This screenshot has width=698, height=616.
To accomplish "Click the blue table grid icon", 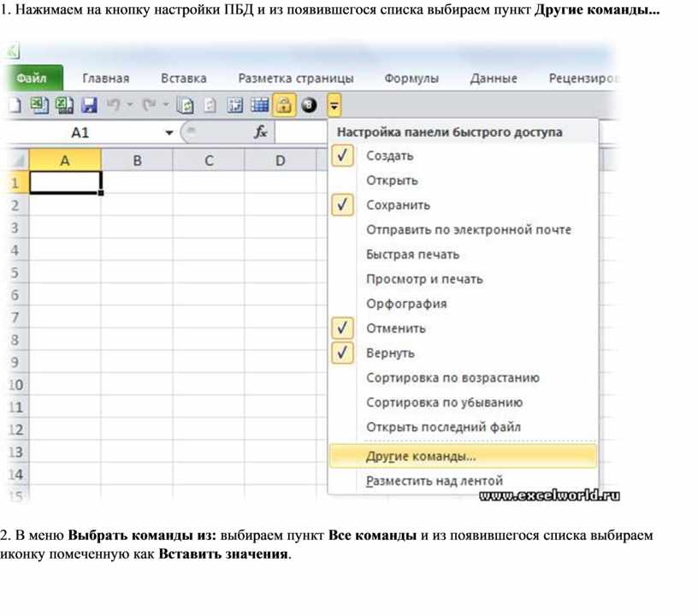I will (x=259, y=105).
